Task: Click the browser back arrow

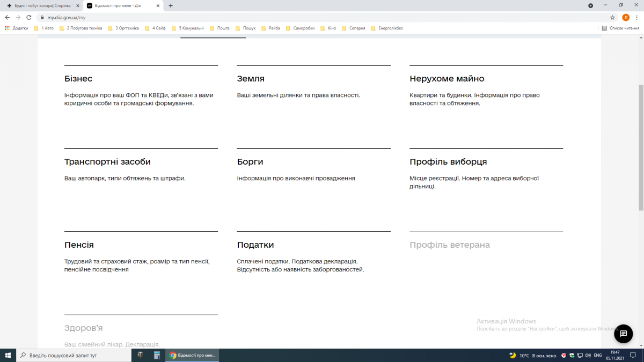Action: [x=8, y=17]
